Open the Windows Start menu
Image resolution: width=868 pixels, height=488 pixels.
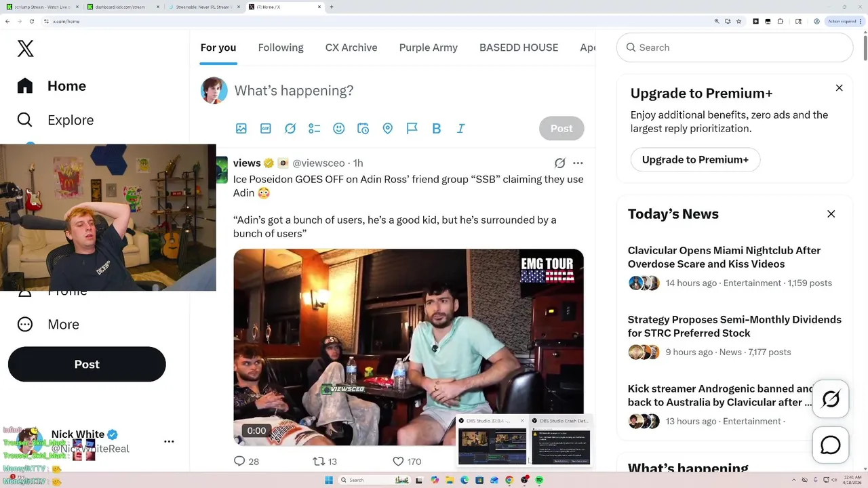pos(329,480)
